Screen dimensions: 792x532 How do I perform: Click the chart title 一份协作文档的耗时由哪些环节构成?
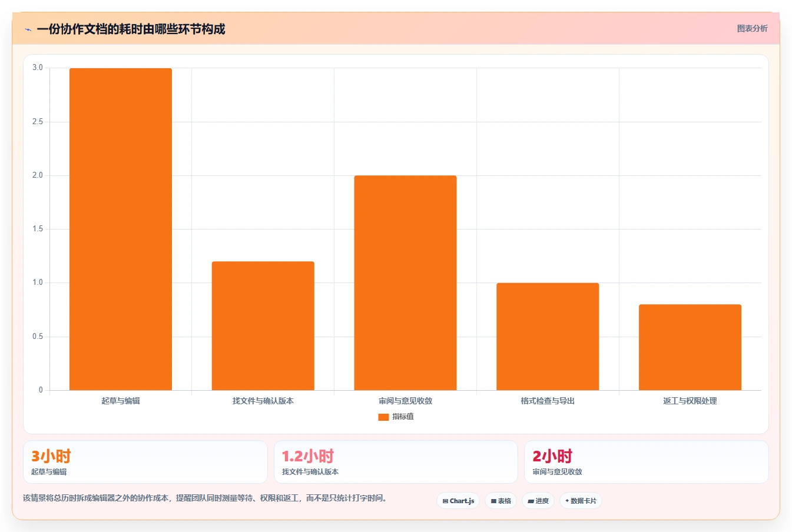(131, 29)
